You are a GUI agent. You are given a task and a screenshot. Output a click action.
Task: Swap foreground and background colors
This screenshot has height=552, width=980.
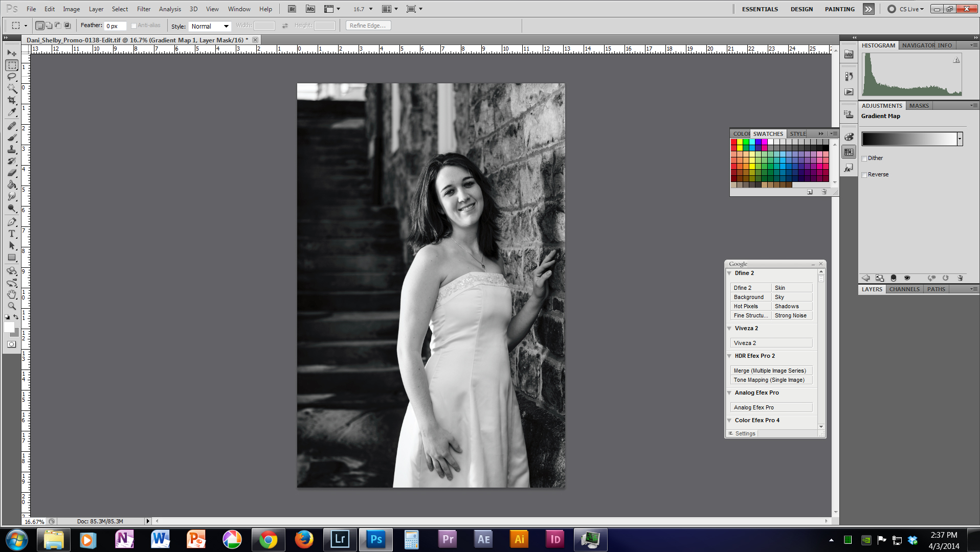coord(16,317)
